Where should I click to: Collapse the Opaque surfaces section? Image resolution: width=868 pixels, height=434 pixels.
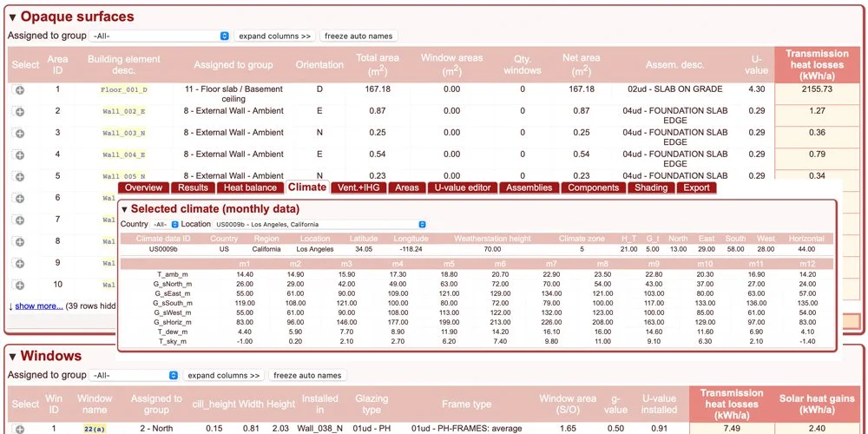(13, 17)
